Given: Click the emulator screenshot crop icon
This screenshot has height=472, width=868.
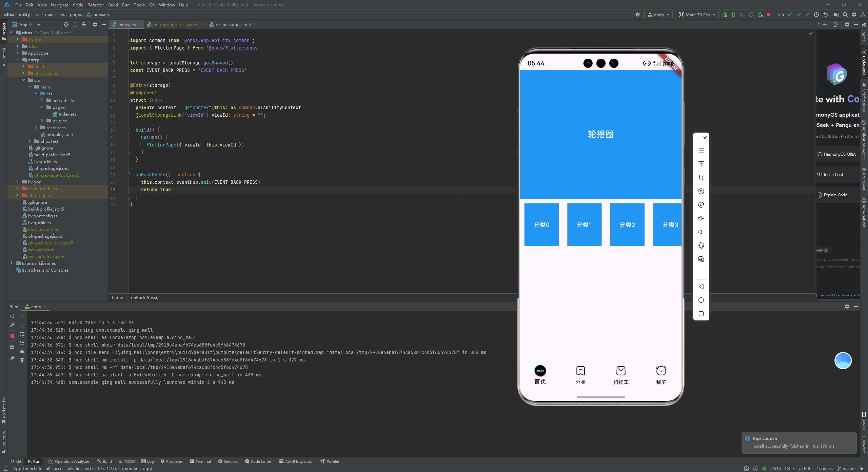Looking at the screenshot, I should click(701, 178).
